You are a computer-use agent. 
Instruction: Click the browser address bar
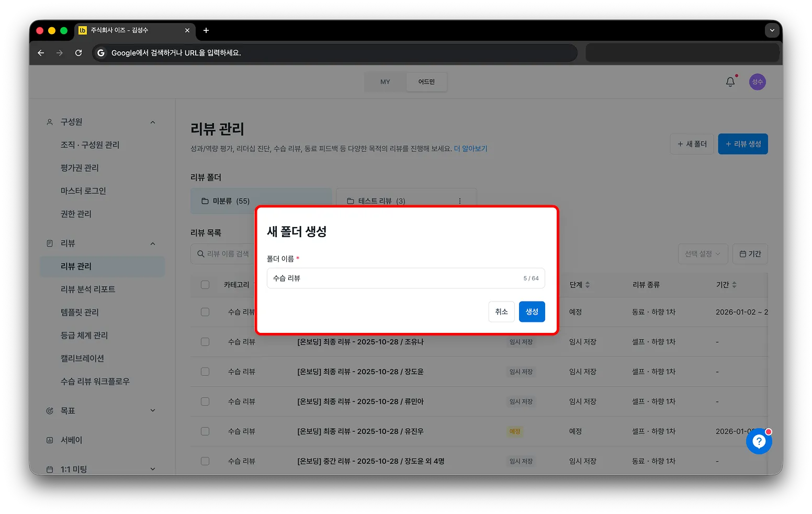point(335,53)
